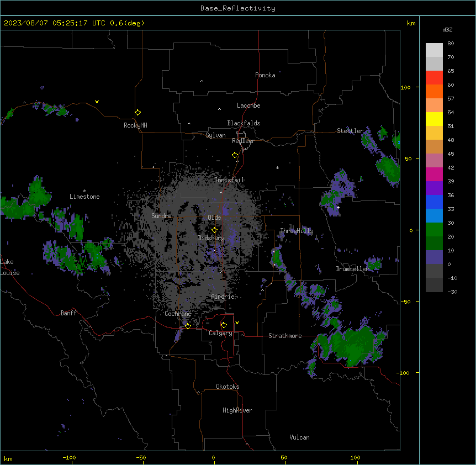Click the 0 tick on bottom axis
The image size is (476, 465).
[x=213, y=457]
